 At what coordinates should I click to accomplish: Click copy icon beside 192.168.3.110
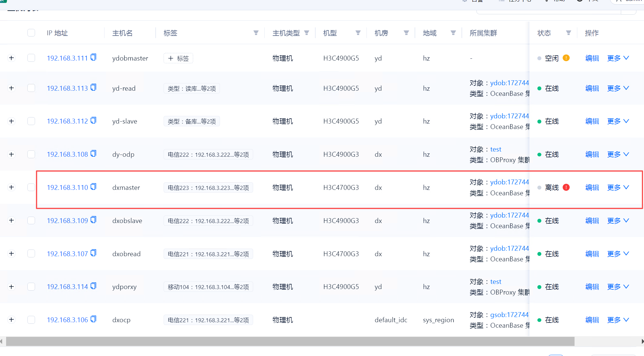(94, 187)
